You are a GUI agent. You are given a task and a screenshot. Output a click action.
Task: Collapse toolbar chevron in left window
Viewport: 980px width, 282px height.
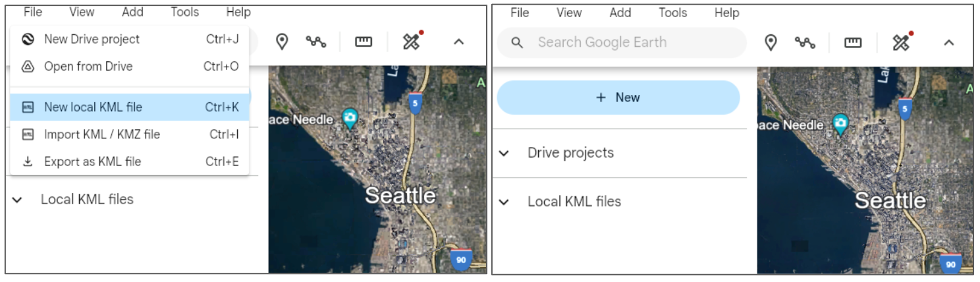pos(459,42)
